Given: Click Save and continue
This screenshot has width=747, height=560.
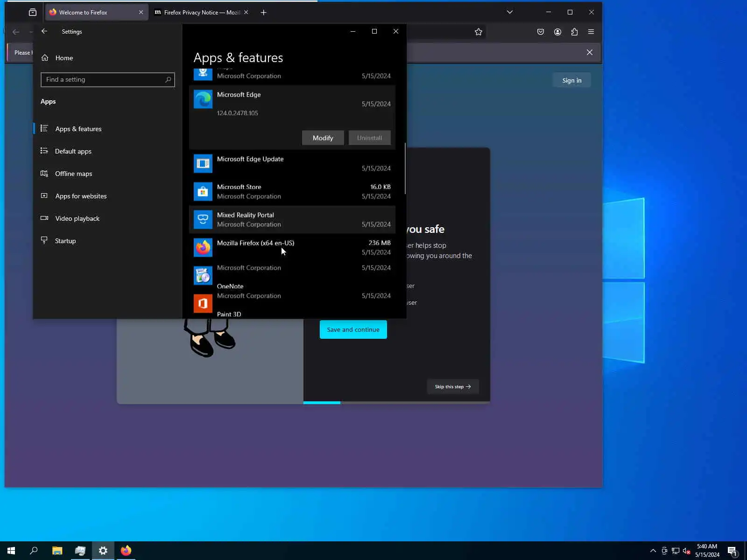Looking at the screenshot, I should click(x=353, y=329).
